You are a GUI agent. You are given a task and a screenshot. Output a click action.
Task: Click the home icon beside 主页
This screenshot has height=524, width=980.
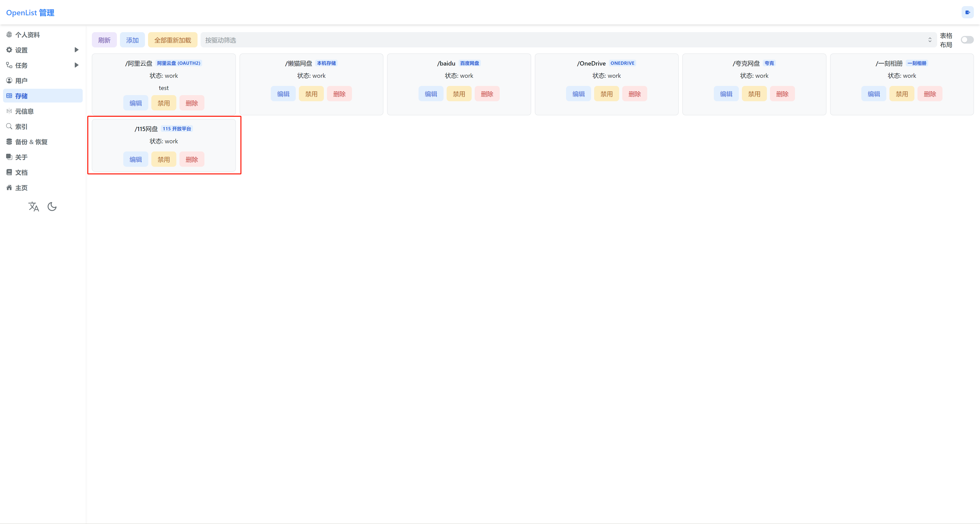pyautogui.click(x=9, y=187)
